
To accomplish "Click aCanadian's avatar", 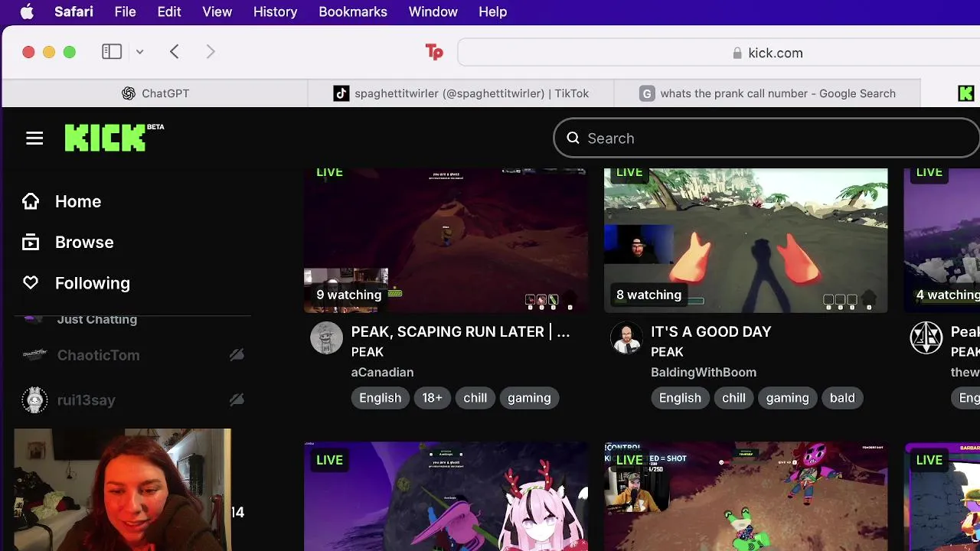I will [327, 338].
